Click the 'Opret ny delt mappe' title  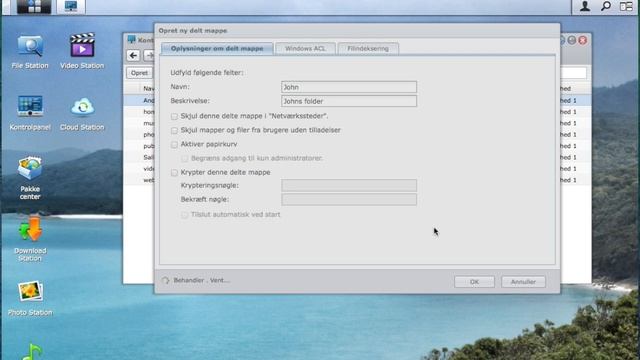(193, 31)
